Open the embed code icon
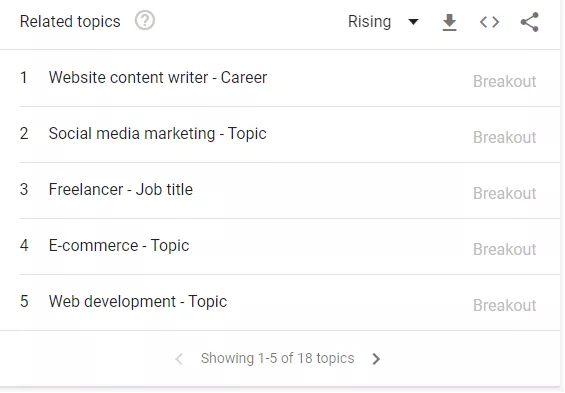Screen dimensions: 565x393 click(489, 22)
